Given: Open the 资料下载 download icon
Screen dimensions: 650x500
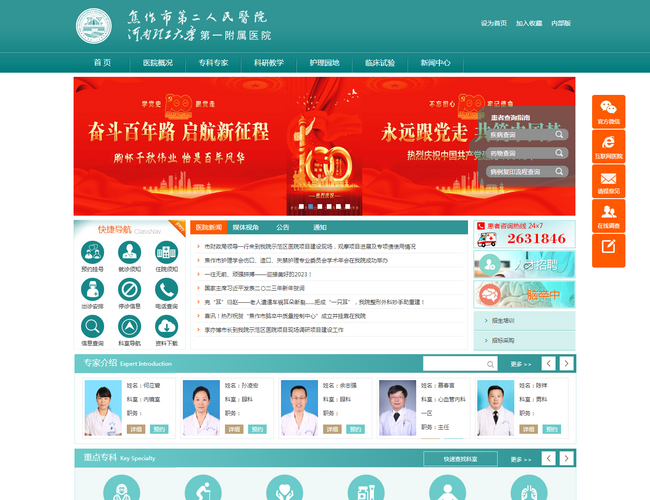Looking at the screenshot, I should pyautogui.click(x=167, y=328).
